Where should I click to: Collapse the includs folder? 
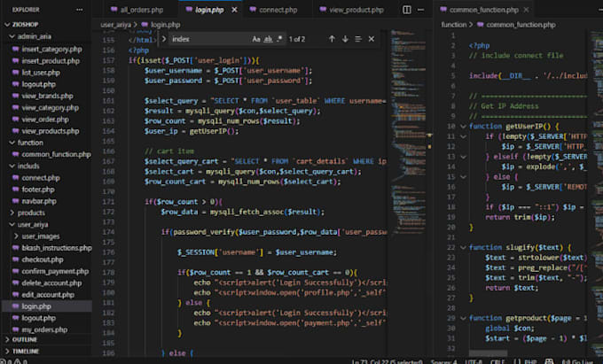12,166
